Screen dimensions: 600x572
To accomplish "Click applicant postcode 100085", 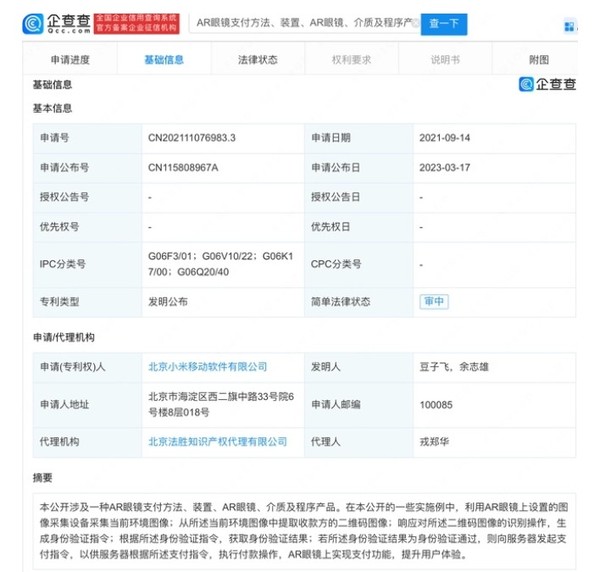I will (x=436, y=405).
